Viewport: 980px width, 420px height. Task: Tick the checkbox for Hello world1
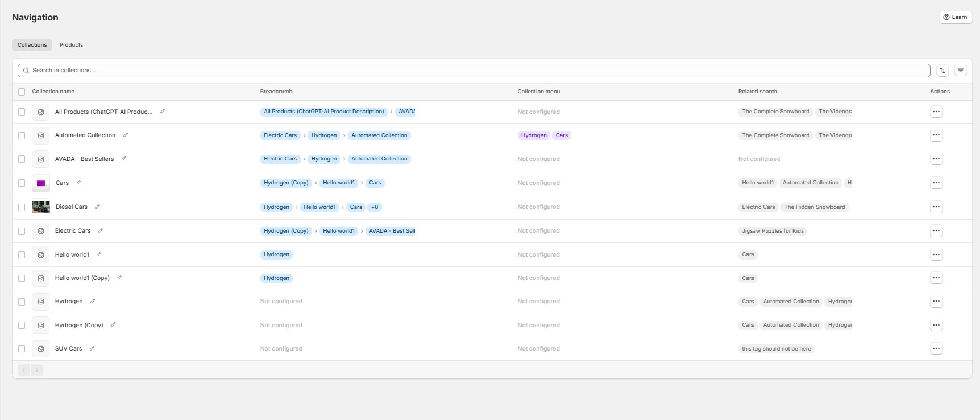(x=22, y=255)
